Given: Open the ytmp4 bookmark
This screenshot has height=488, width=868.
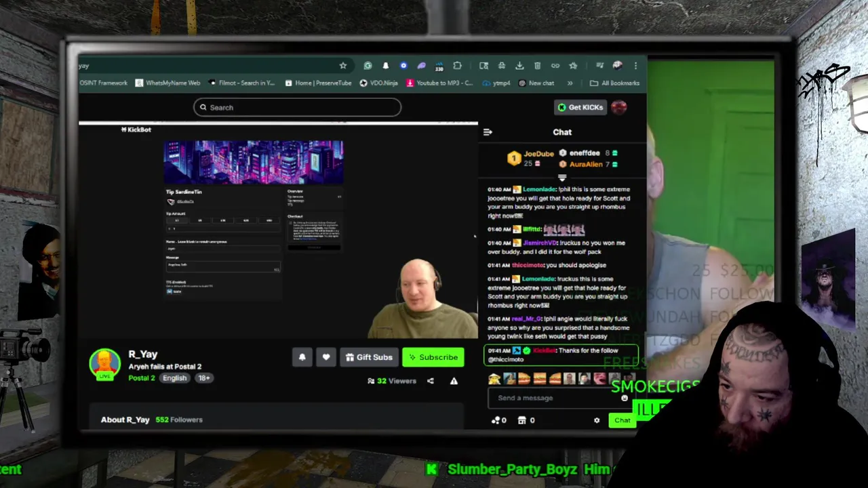Looking at the screenshot, I should click(496, 83).
